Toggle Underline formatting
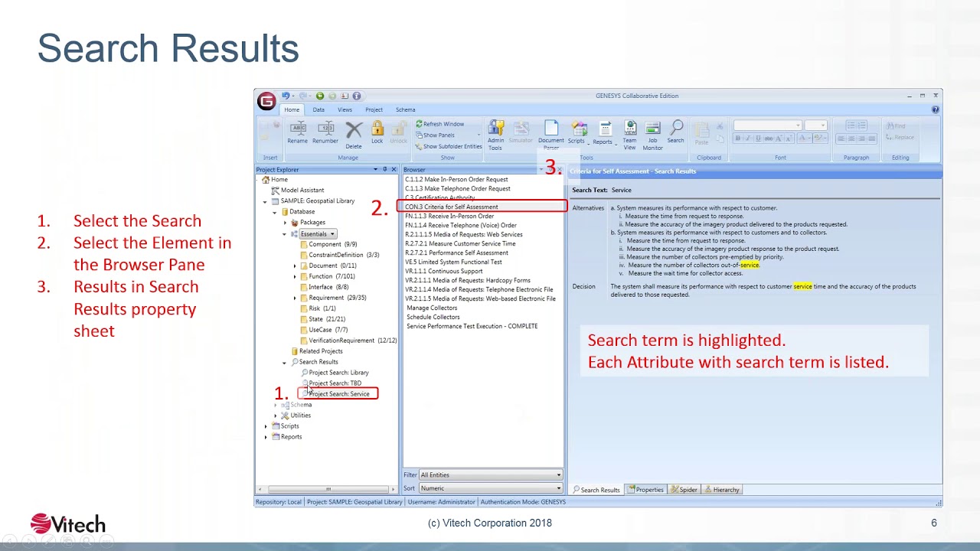Image resolution: width=980 pixels, height=551 pixels. tap(758, 139)
